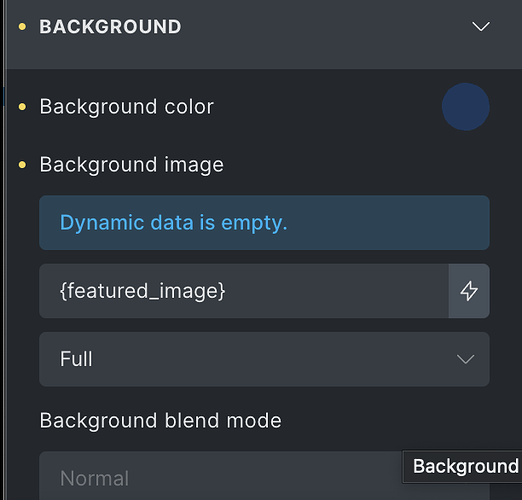Click the 'Dynamic data is empty.' notice
Image resolution: width=522 pixels, height=500 pixels.
[x=264, y=223]
